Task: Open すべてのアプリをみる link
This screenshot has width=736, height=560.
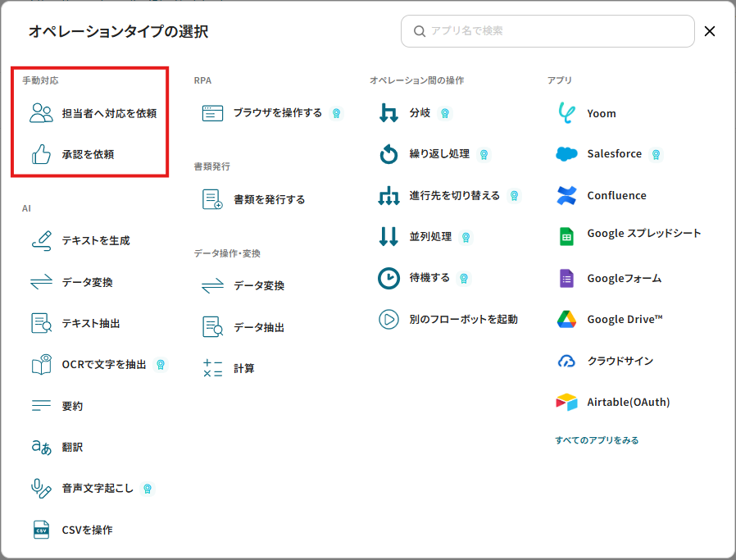Action: point(597,440)
